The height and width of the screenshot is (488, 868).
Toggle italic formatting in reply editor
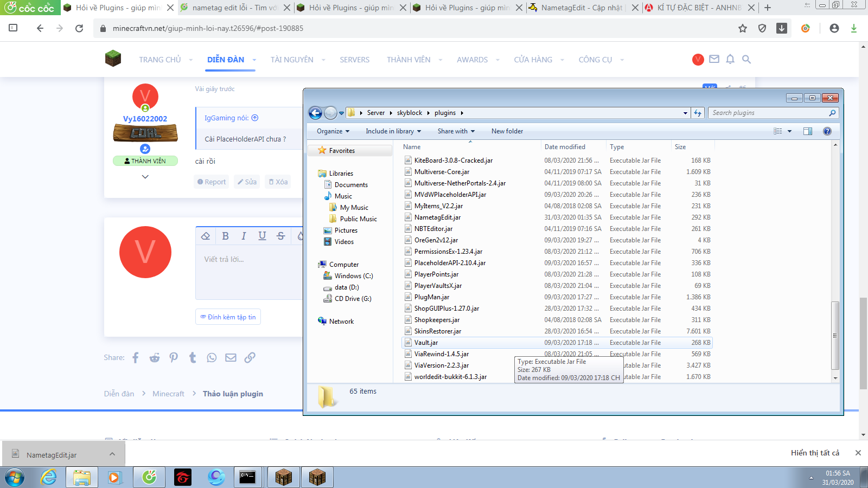[244, 236]
